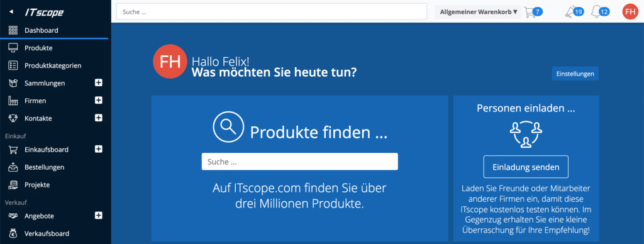The image size is (644, 244).
Task: Add a new Angebote entry with the plus
Action: 99,215
